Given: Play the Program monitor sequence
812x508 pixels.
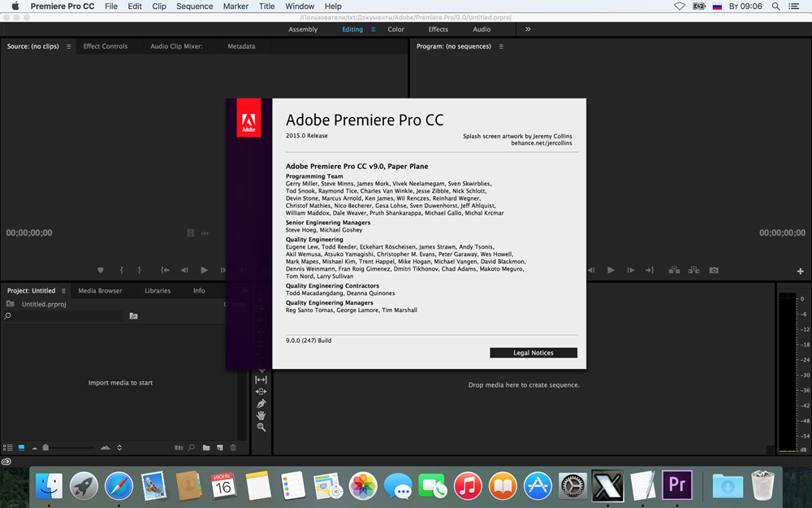Looking at the screenshot, I should coord(611,270).
